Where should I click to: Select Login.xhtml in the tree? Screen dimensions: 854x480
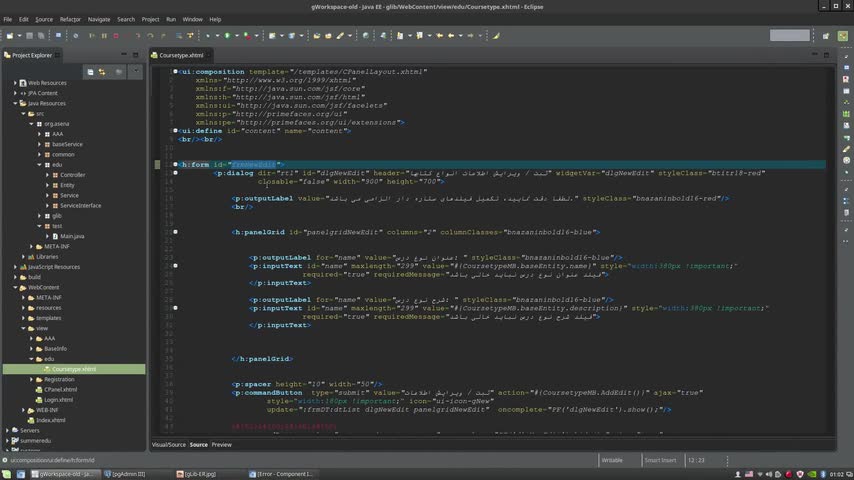pyautogui.click(x=58, y=400)
